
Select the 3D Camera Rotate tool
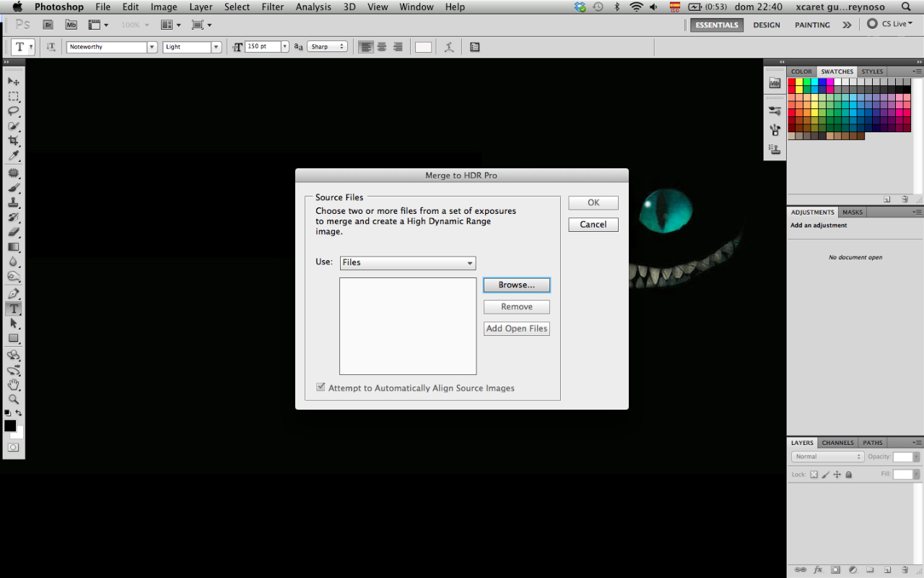tap(14, 371)
